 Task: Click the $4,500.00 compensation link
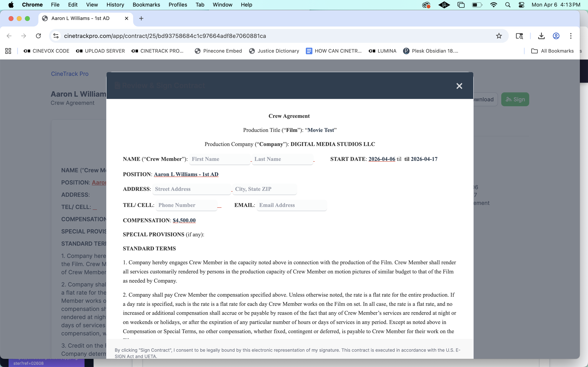[184, 220]
